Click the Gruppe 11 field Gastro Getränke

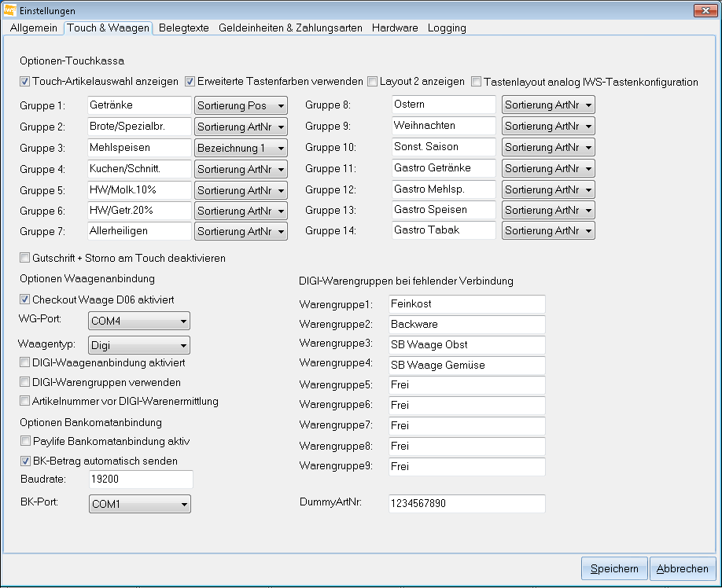click(x=444, y=167)
